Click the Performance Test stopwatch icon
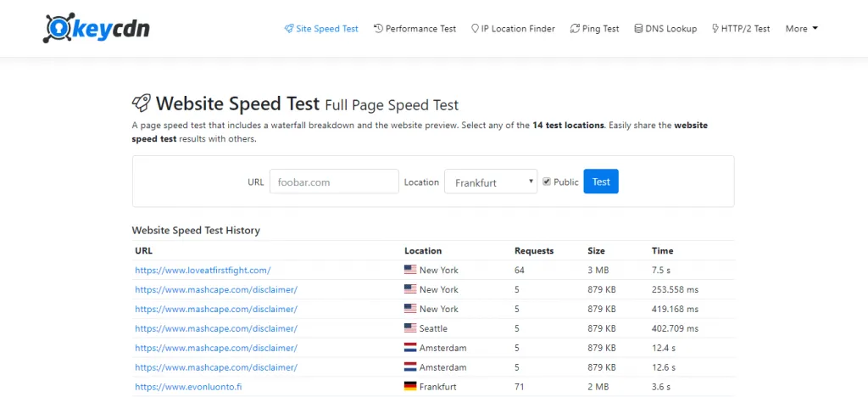This screenshot has width=868, height=397. [x=378, y=29]
